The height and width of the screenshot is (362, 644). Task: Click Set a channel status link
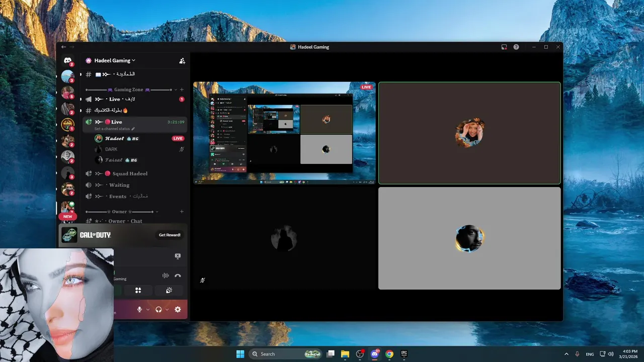pyautogui.click(x=112, y=129)
